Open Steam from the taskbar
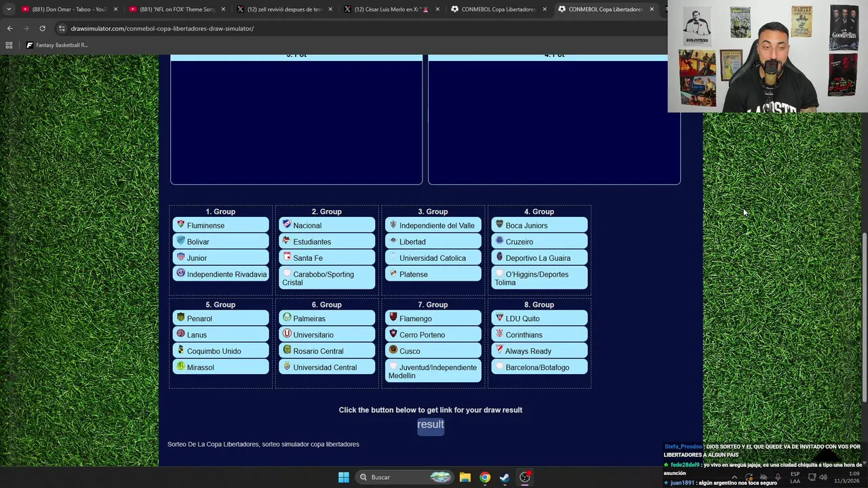 tap(505, 477)
